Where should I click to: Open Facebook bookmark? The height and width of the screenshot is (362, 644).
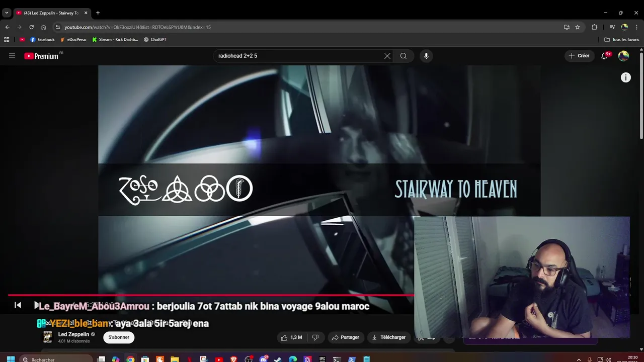click(x=42, y=39)
